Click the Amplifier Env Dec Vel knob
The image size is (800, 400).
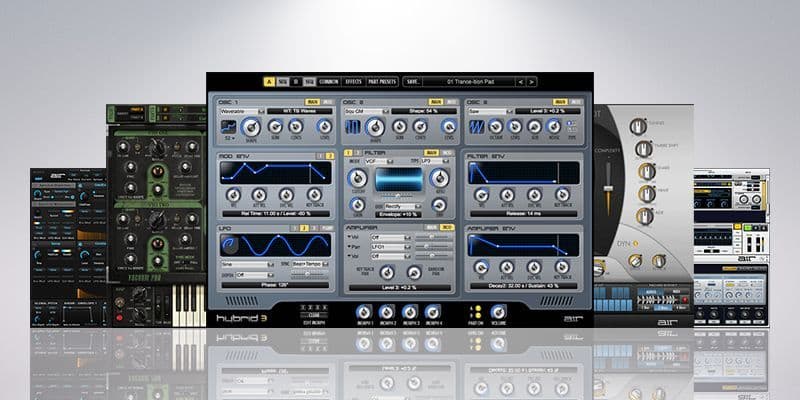[x=534, y=267]
